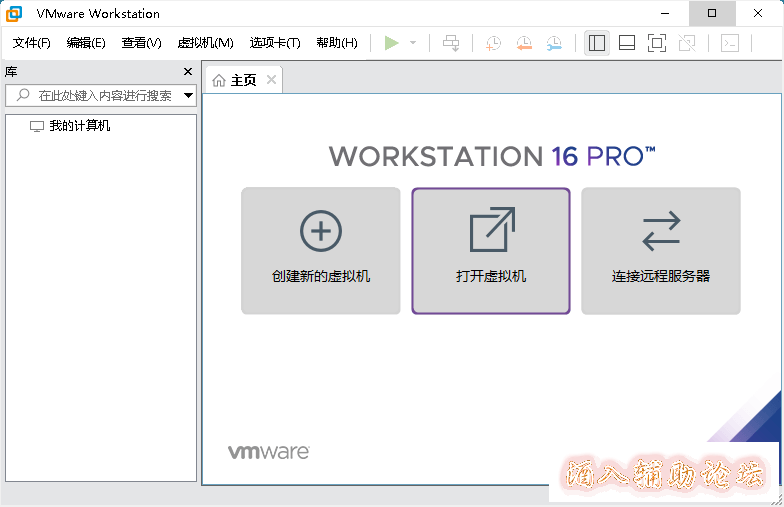Image resolution: width=784 pixels, height=507 pixels.
Task: Close the VMware Workstation window
Action: coord(758,14)
